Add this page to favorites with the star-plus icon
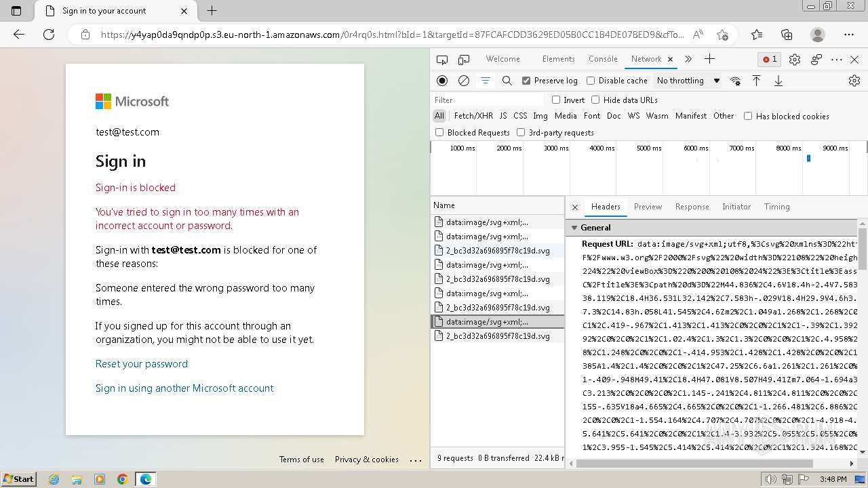Screen dimensions: 868x488 [x=722, y=35]
